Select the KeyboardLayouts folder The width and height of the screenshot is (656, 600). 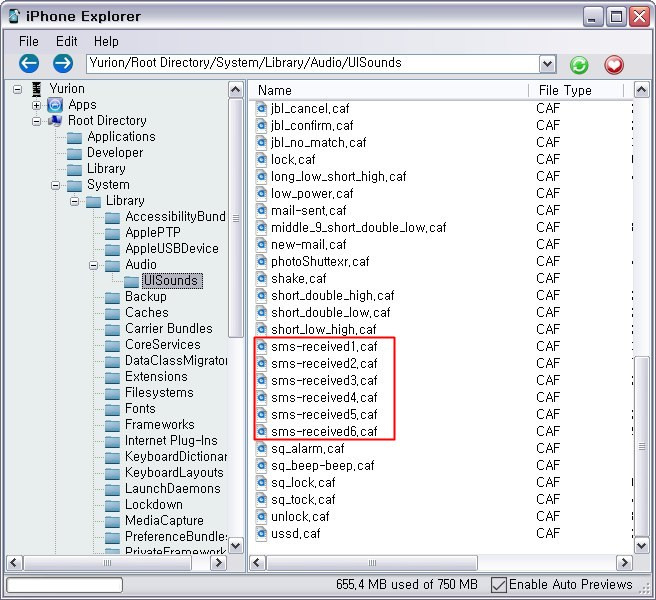[174, 473]
